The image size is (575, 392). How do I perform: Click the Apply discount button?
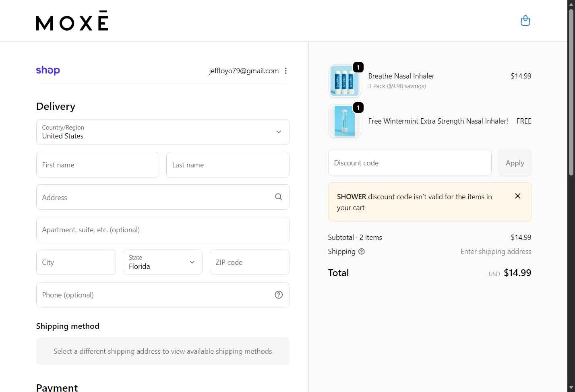click(515, 163)
